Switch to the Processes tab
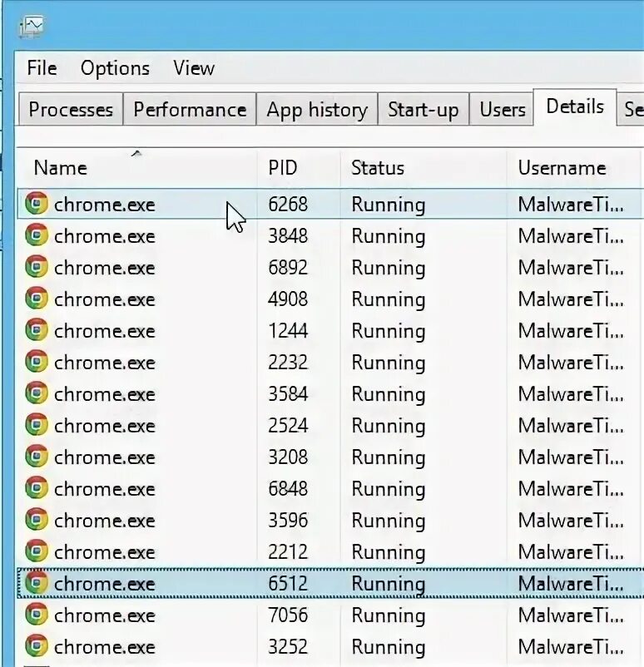Image resolution: width=644 pixels, height=667 pixels. pos(71,109)
